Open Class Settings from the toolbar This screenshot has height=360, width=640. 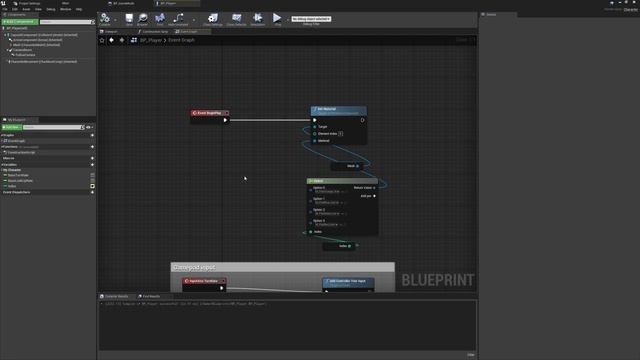213,19
